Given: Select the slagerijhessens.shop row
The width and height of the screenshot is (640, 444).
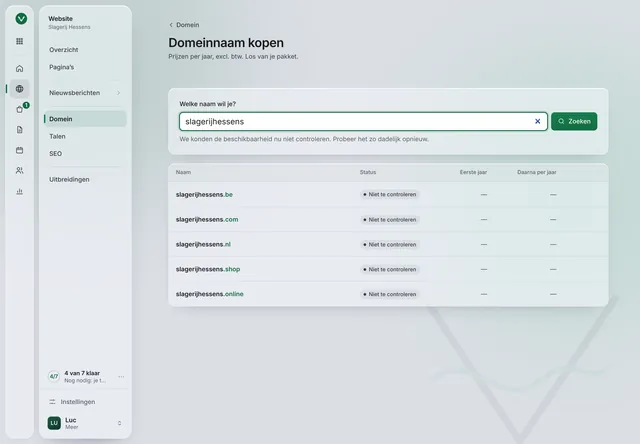Looking at the screenshot, I should [388, 269].
